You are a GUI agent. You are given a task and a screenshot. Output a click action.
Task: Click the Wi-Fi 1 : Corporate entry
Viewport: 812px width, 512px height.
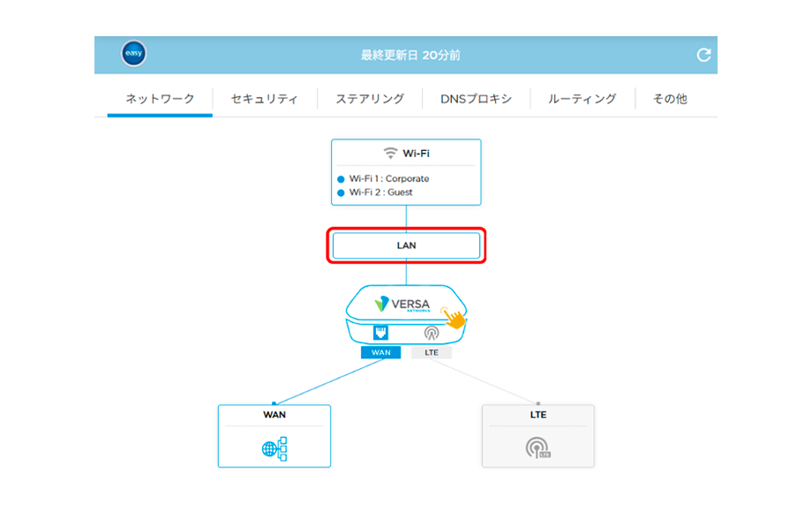[388, 178]
